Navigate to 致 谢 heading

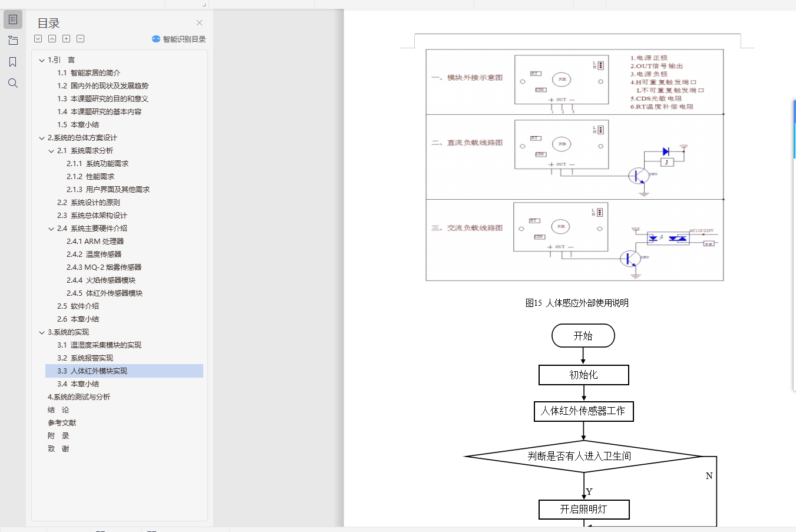click(58, 449)
